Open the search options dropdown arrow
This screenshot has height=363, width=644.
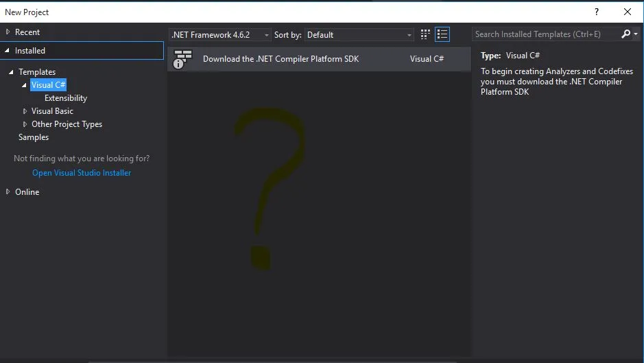coord(636,34)
